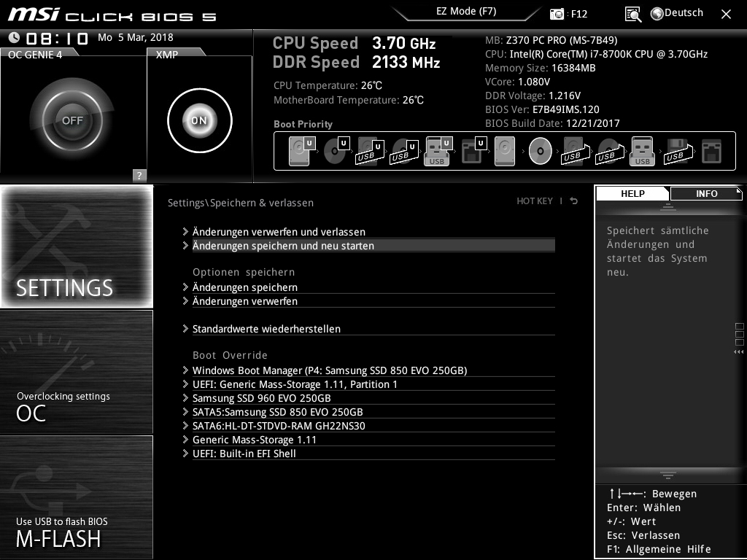
Task: Select the UEFI USB CD/DVD boot icon
Action: click(404, 151)
